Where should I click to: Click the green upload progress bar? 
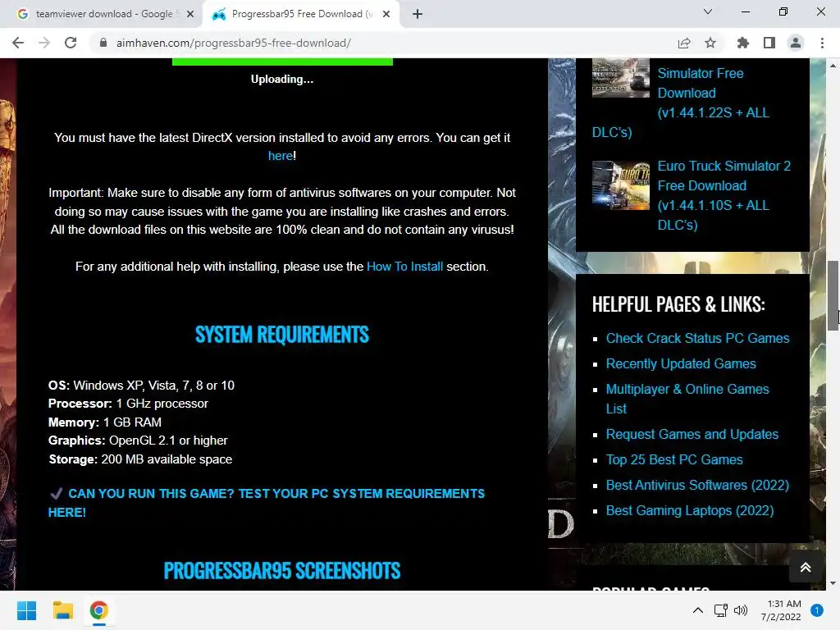point(282,62)
